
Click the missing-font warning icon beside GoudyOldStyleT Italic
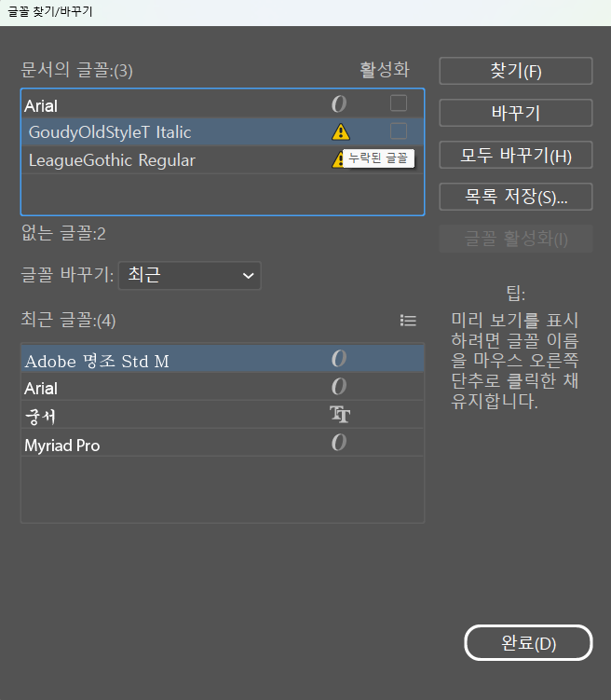tap(341, 131)
